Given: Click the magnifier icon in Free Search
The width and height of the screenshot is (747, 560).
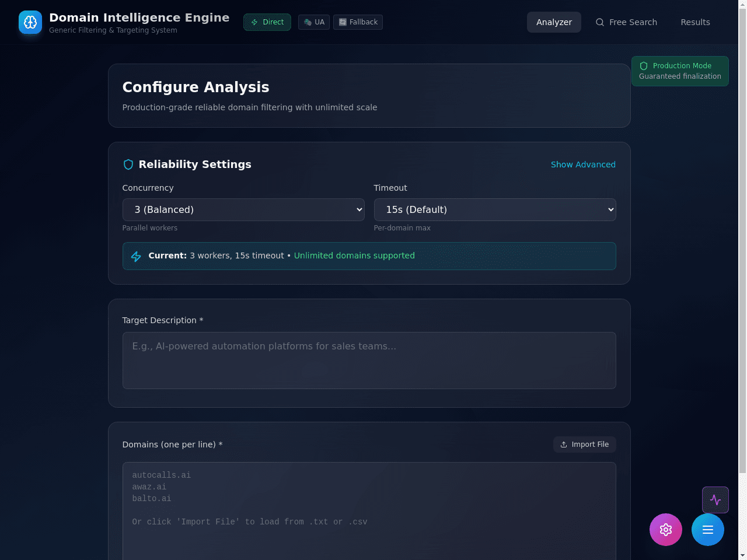Looking at the screenshot, I should (599, 22).
